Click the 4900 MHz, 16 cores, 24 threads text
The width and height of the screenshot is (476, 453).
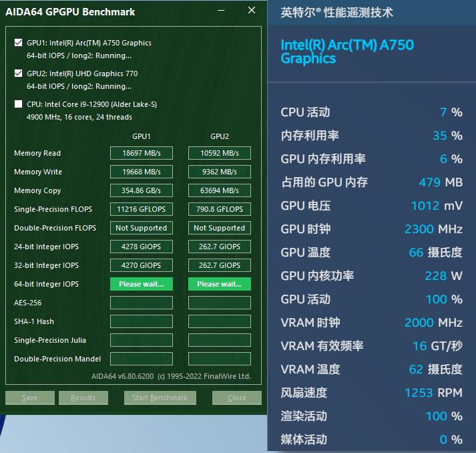pyautogui.click(x=79, y=117)
